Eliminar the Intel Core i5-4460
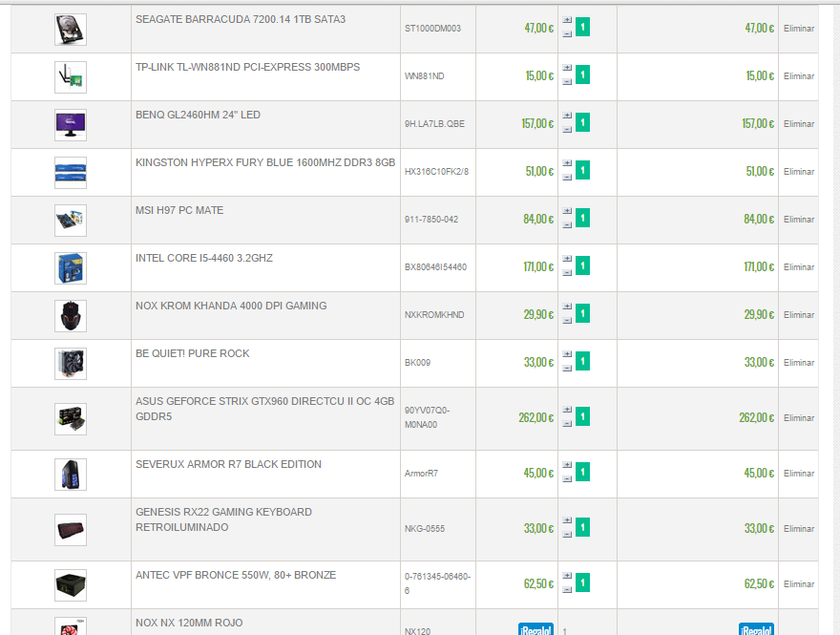This screenshot has height=635, width=840. tap(799, 266)
